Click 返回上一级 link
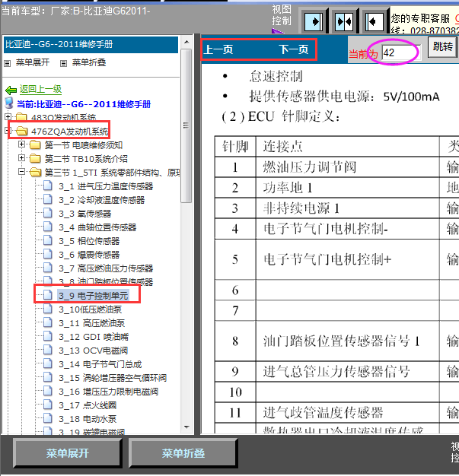459x476 pixels. coord(41,89)
